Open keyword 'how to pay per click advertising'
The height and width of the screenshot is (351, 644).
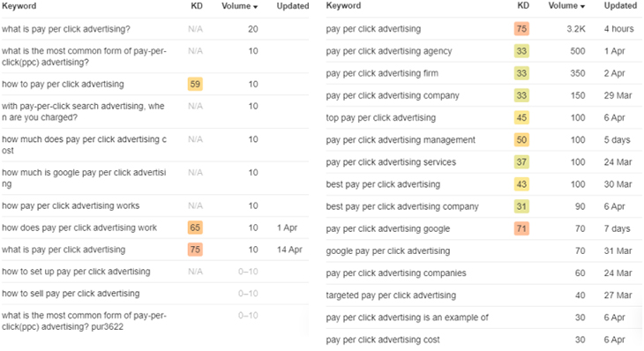tap(63, 84)
